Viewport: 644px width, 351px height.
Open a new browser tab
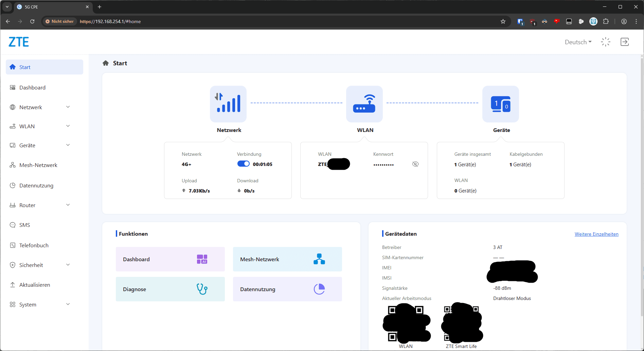tap(100, 7)
